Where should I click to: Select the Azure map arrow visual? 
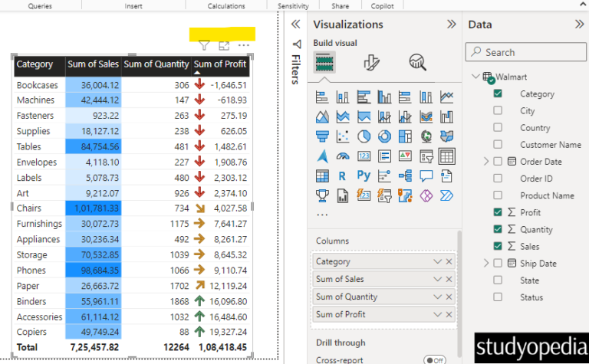tap(322, 156)
